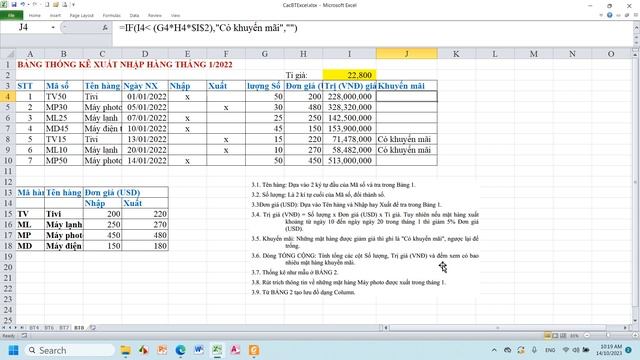Select the value 513,000,000 cell
640x360 pixels.
click(349, 160)
